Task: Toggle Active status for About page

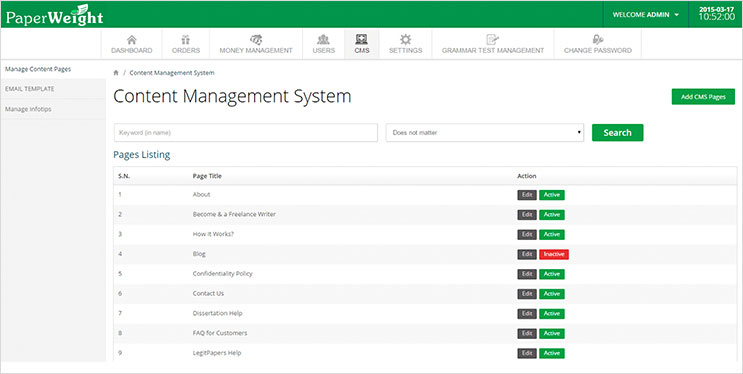Action: 552,195
